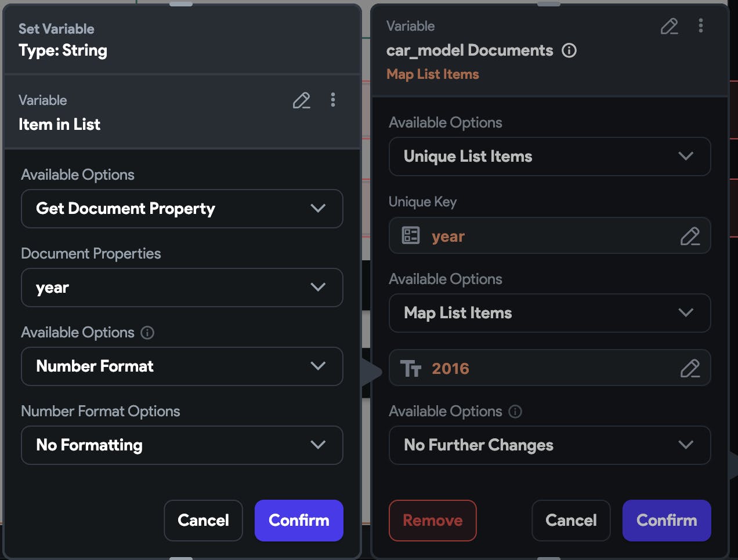Click the edit pencil on the year Unique Key field
The width and height of the screenshot is (738, 560).
tap(690, 235)
